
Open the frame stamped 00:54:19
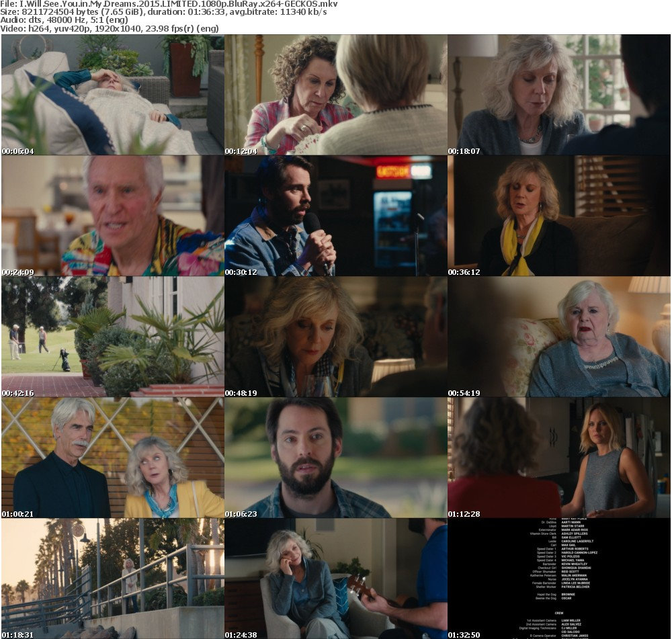coord(559,337)
